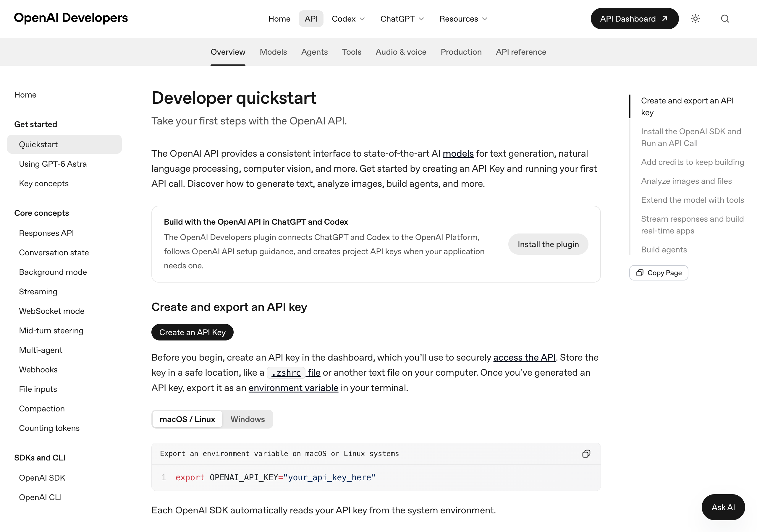Toggle the light/dark theme sun icon
The height and width of the screenshot is (532, 757).
click(x=695, y=19)
